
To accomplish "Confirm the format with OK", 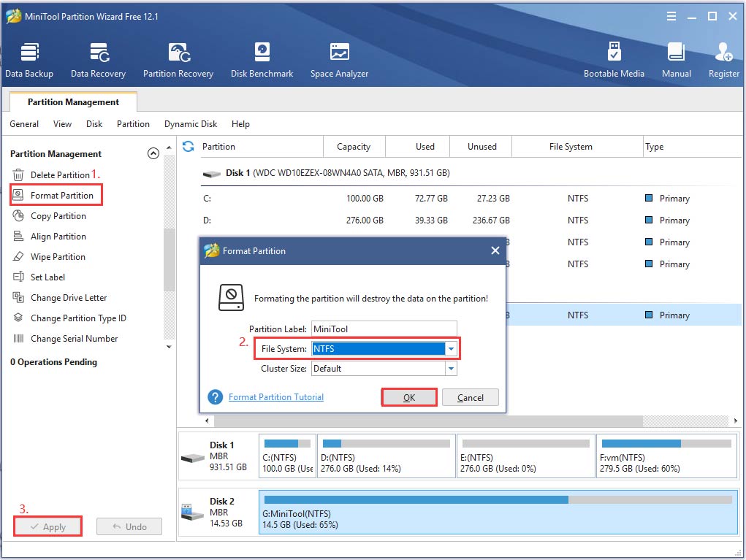I will (409, 397).
